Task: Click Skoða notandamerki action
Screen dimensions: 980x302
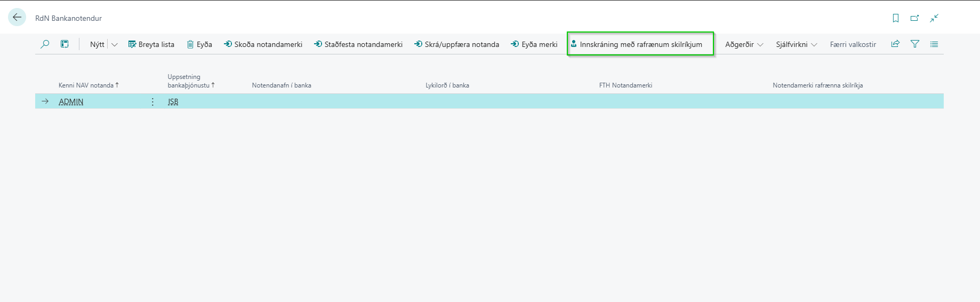Action: pos(263,44)
